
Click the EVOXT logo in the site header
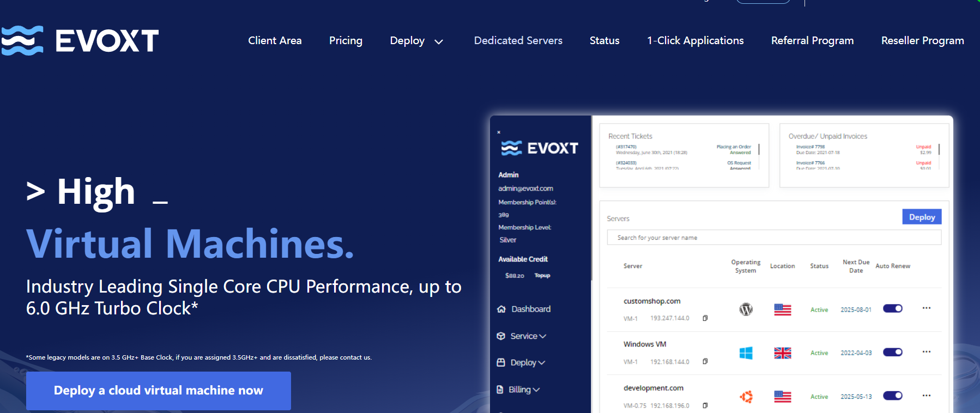80,40
